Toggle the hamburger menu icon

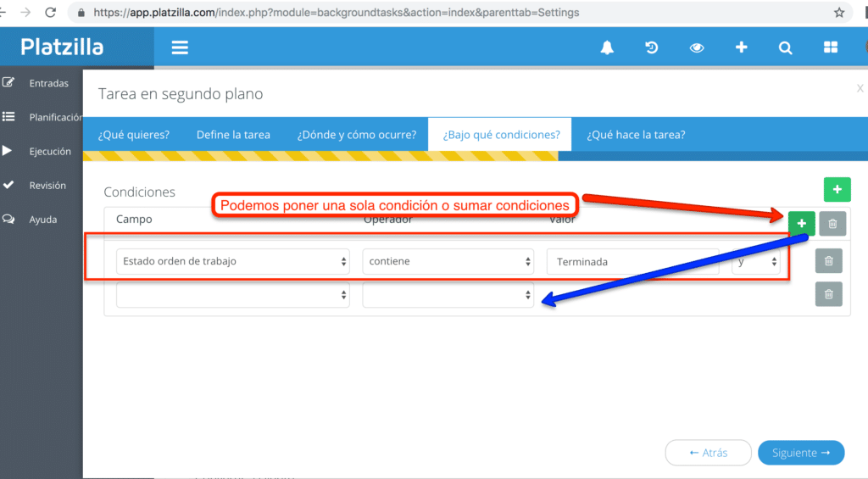(180, 47)
